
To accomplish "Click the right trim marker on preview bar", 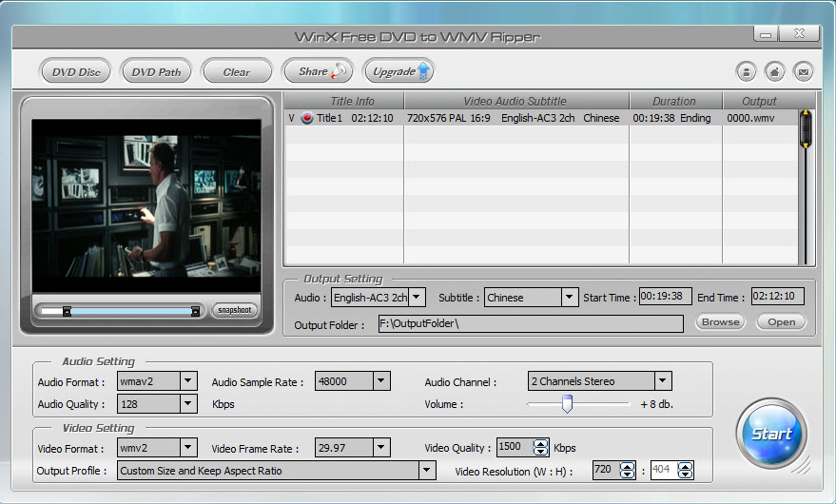I will tap(196, 311).
